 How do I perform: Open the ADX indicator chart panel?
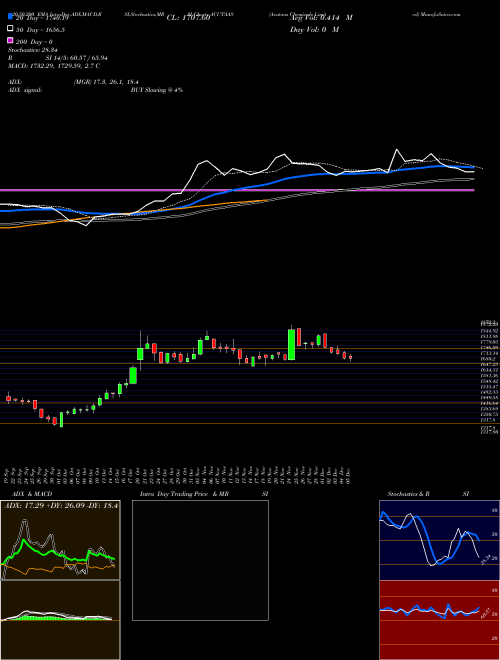pos(60,540)
